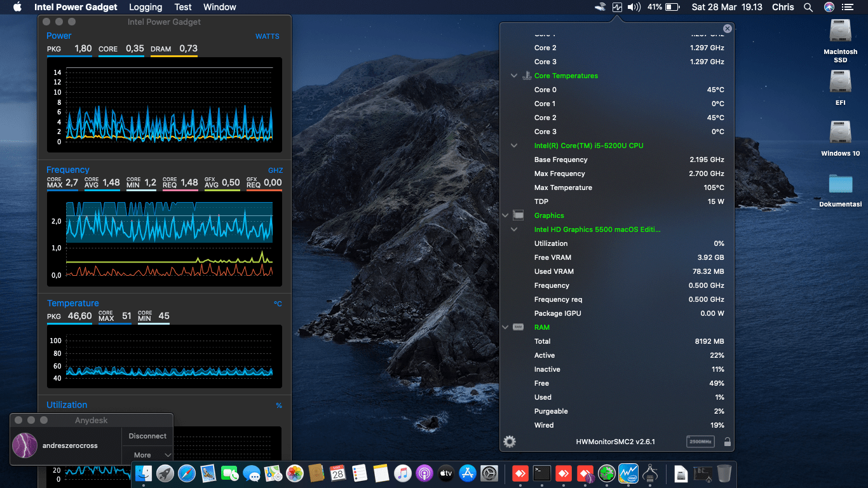Click HWMonitor graph icon in menu bar
The width and height of the screenshot is (868, 488).
tap(617, 7)
